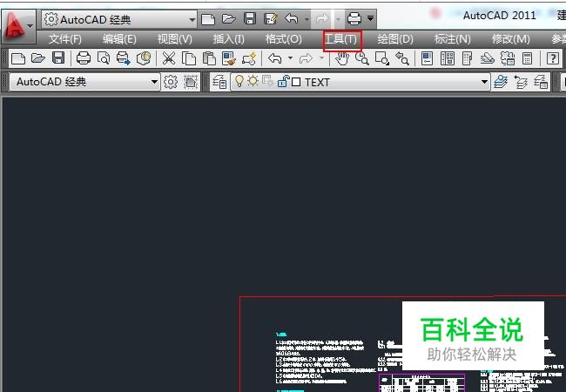This screenshot has width=566, height=392.
Task: Open the Layer Properties Manager icon
Action: [x=219, y=82]
